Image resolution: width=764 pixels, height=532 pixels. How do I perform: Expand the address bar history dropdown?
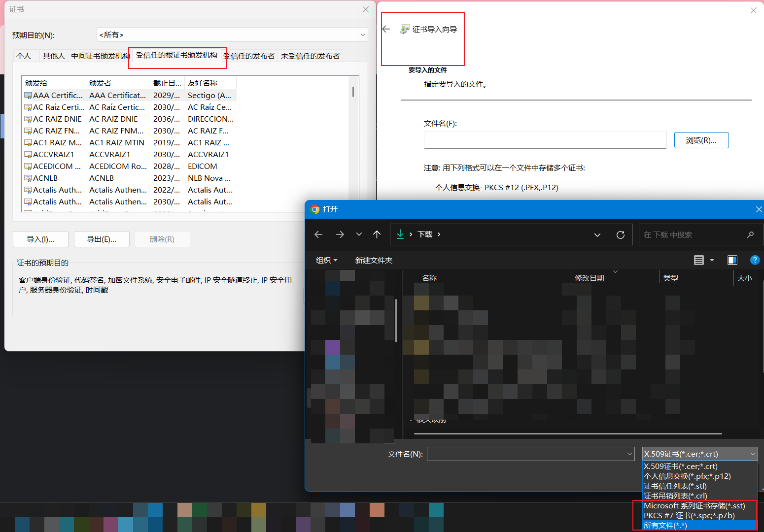(x=597, y=235)
